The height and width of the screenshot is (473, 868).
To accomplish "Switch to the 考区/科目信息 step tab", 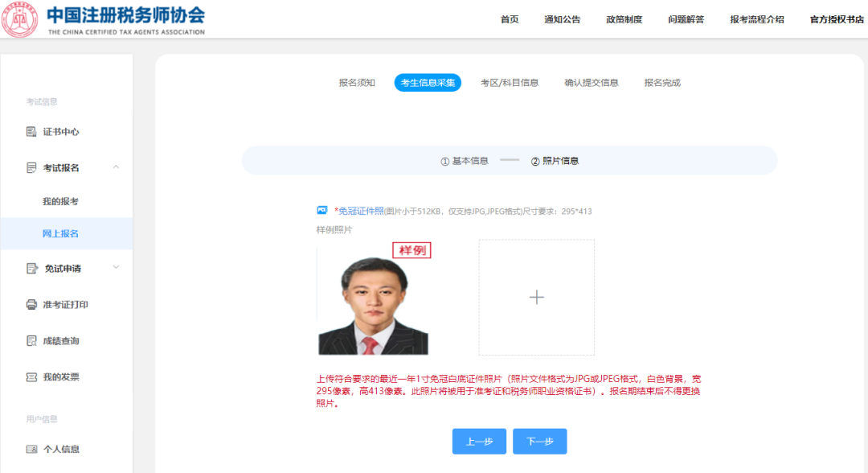I will [510, 83].
